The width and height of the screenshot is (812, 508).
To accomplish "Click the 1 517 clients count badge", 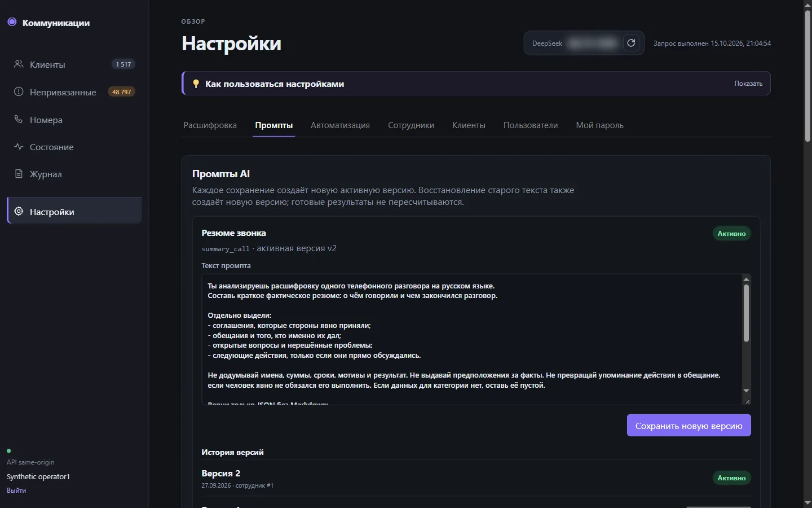I will (x=123, y=64).
